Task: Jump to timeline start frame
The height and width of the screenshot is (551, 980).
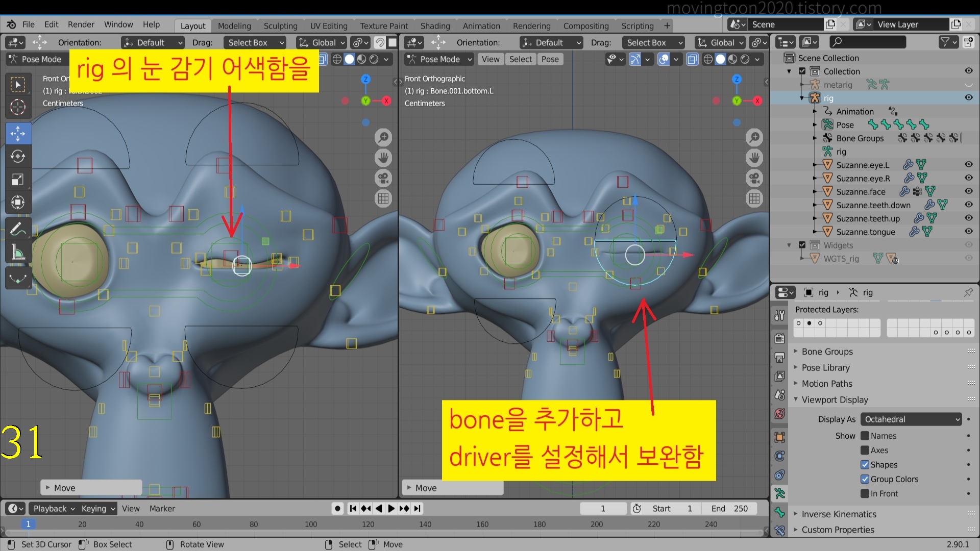Action: (x=353, y=509)
